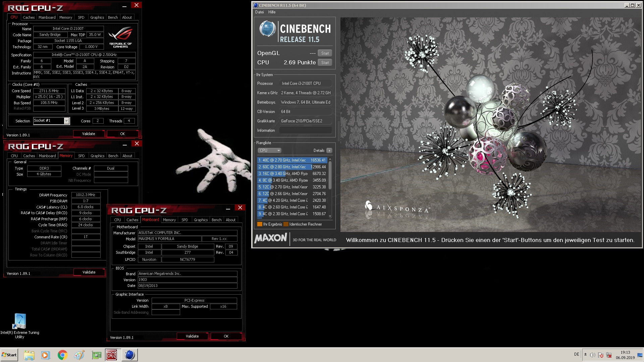Click the show desktop button in tray
This screenshot has width=644, height=362.
(x=640, y=355)
